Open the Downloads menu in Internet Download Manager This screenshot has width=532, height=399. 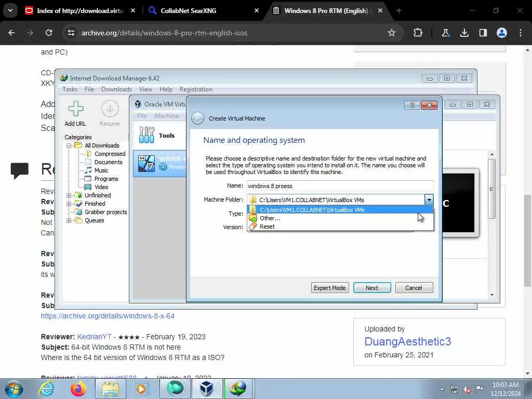click(116, 89)
